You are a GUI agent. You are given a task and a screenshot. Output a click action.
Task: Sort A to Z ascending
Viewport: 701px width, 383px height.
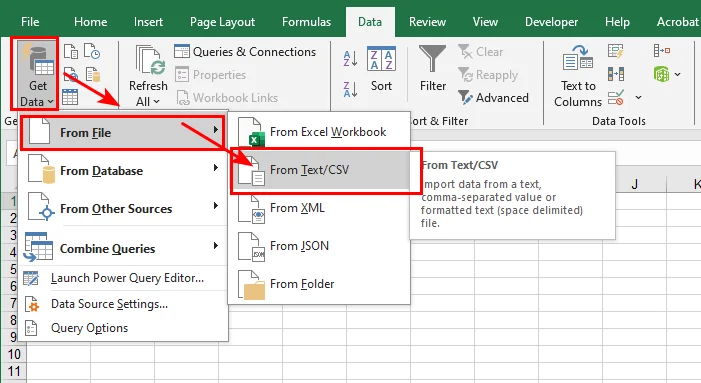point(350,59)
